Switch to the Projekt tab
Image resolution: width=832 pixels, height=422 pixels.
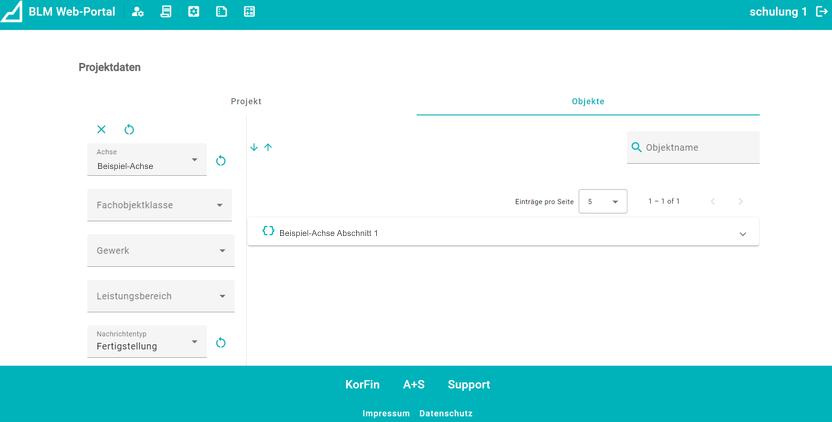(x=246, y=102)
